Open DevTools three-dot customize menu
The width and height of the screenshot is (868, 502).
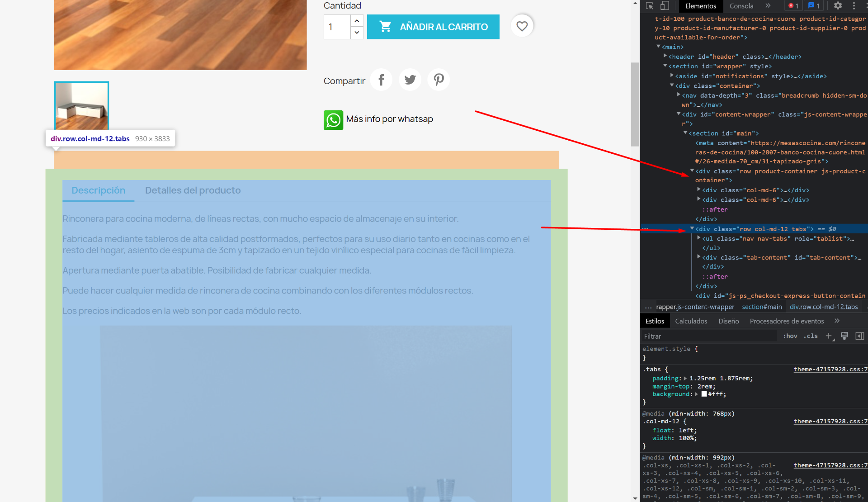tap(854, 6)
